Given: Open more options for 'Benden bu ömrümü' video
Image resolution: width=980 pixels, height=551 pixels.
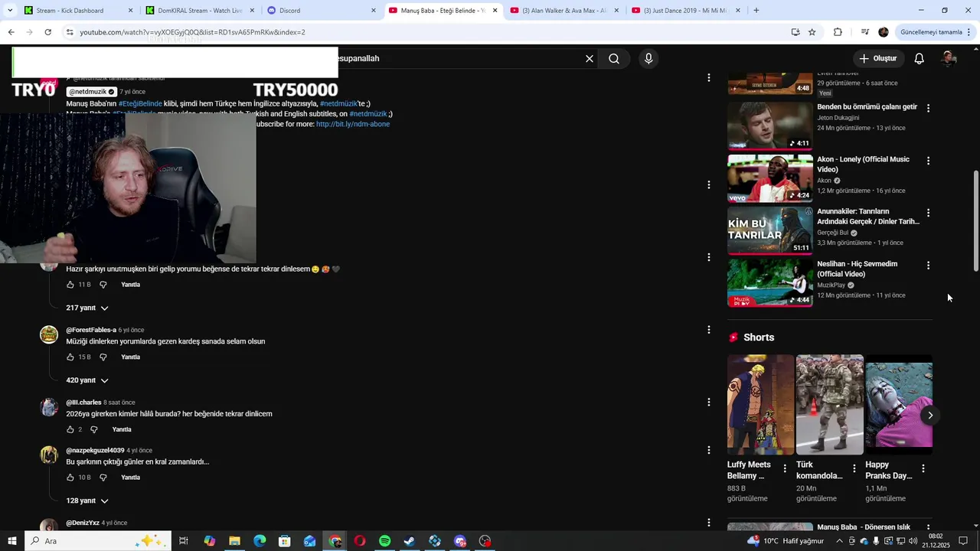Looking at the screenshot, I should (x=928, y=109).
